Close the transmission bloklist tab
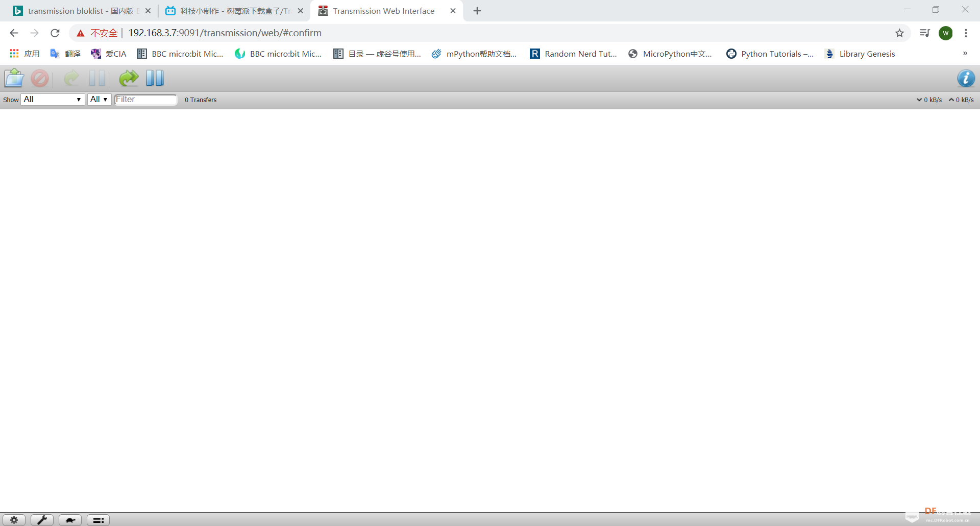This screenshot has height=526, width=980. point(148,11)
